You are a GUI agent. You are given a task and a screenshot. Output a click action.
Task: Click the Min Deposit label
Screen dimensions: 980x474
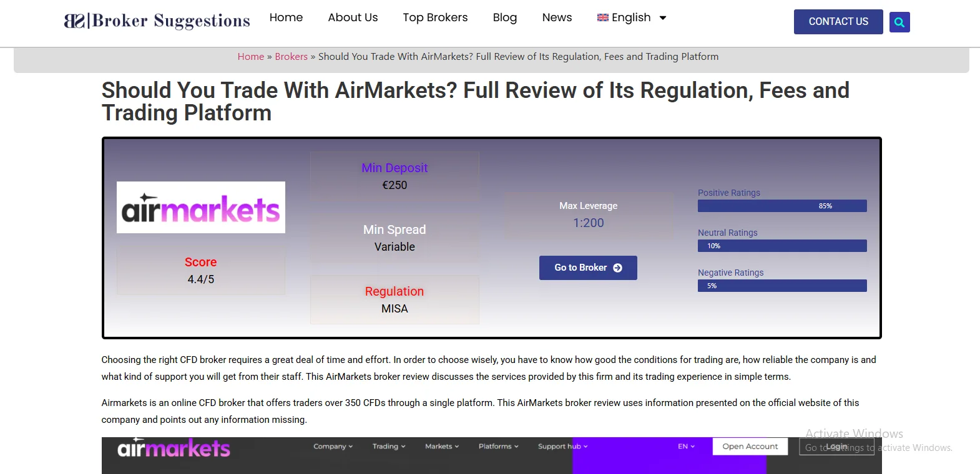point(394,168)
